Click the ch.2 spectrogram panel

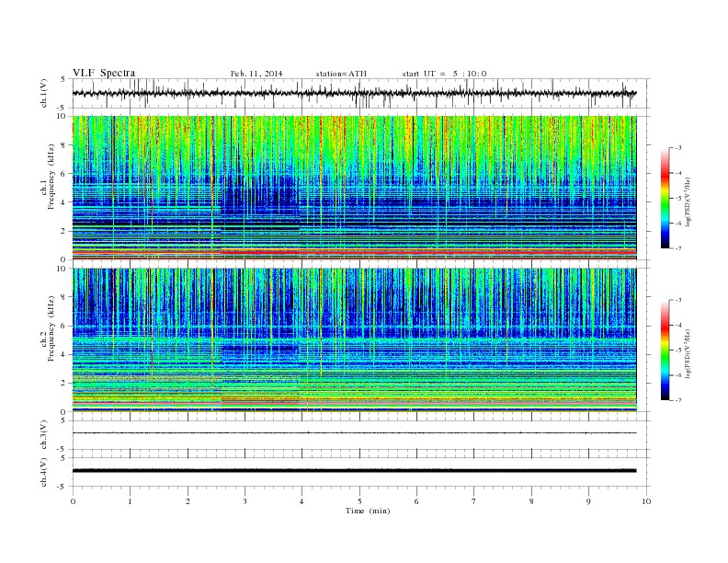point(354,339)
